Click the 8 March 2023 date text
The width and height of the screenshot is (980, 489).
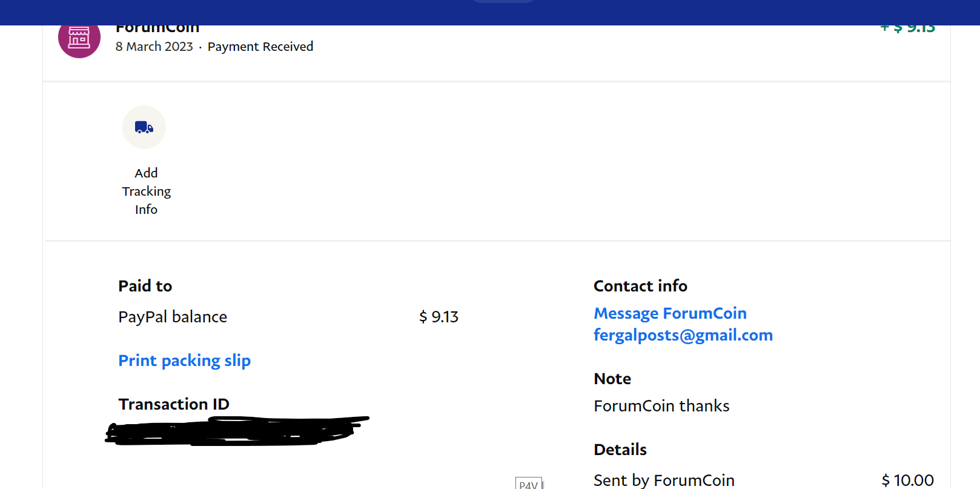point(154,47)
